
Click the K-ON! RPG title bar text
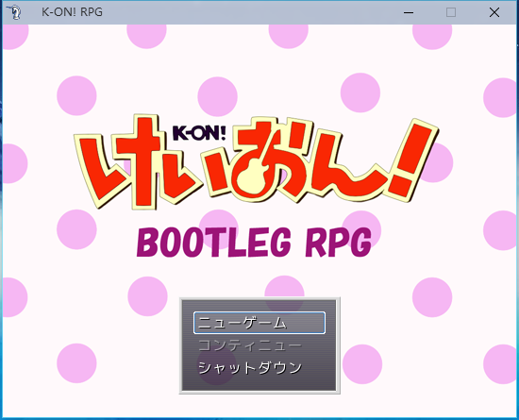tap(72, 12)
